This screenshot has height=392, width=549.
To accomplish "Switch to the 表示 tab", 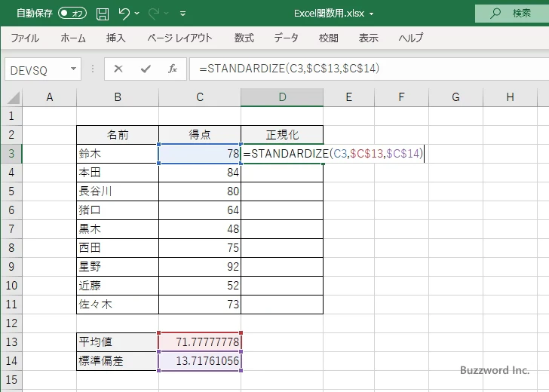I will click(x=368, y=38).
